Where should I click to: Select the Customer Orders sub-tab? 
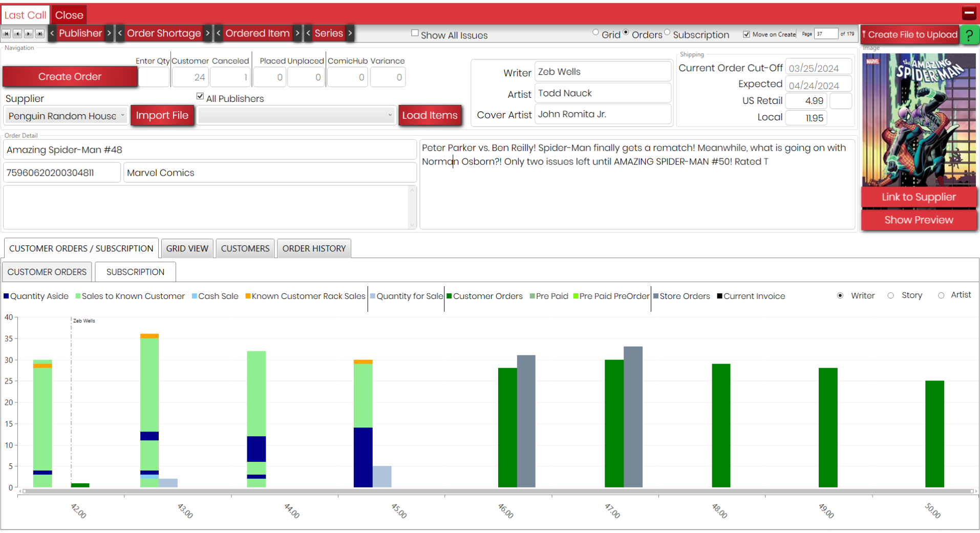click(47, 272)
